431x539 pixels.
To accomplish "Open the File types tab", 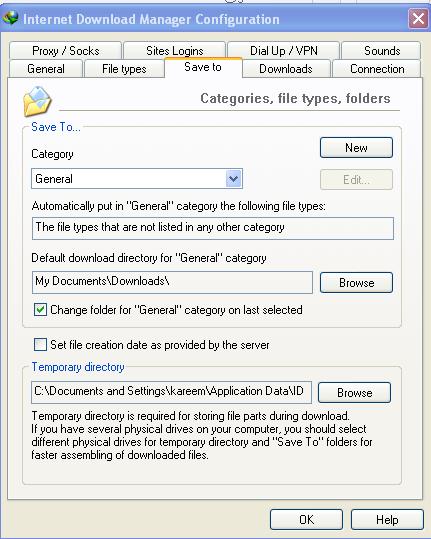I will 124,69.
